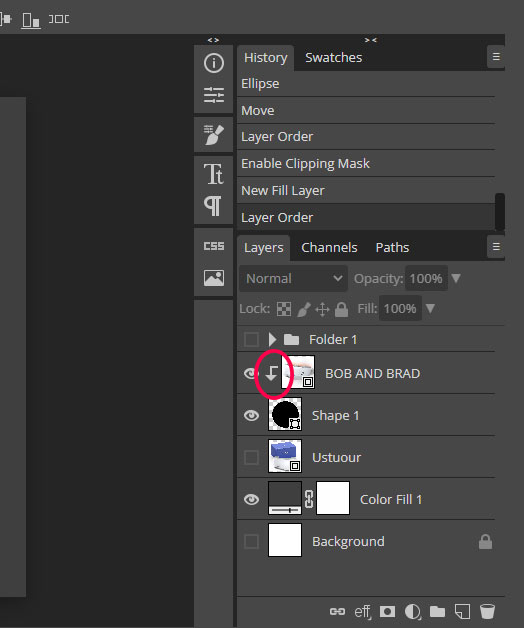Show the Folder 1 layer
This screenshot has width=524, height=628.
tap(251, 339)
